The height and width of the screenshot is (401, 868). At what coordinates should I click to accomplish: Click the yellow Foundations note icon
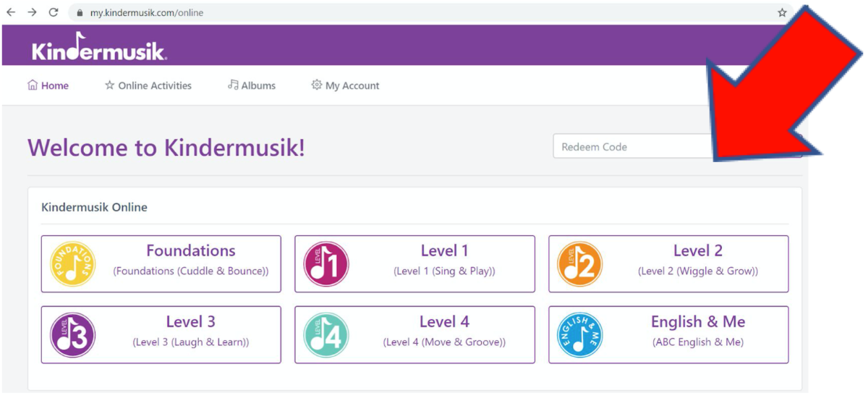pos(72,264)
